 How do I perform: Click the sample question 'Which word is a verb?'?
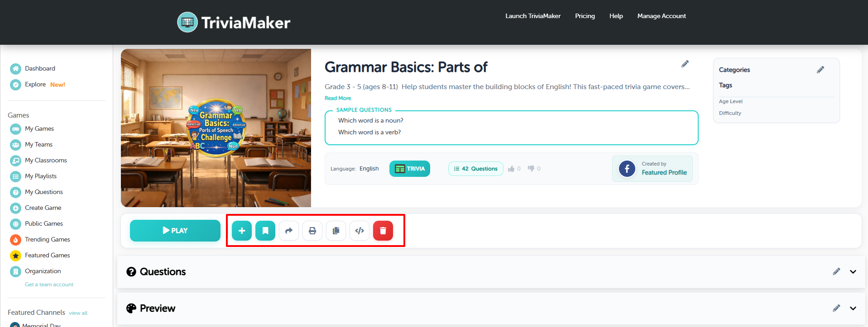[369, 132]
